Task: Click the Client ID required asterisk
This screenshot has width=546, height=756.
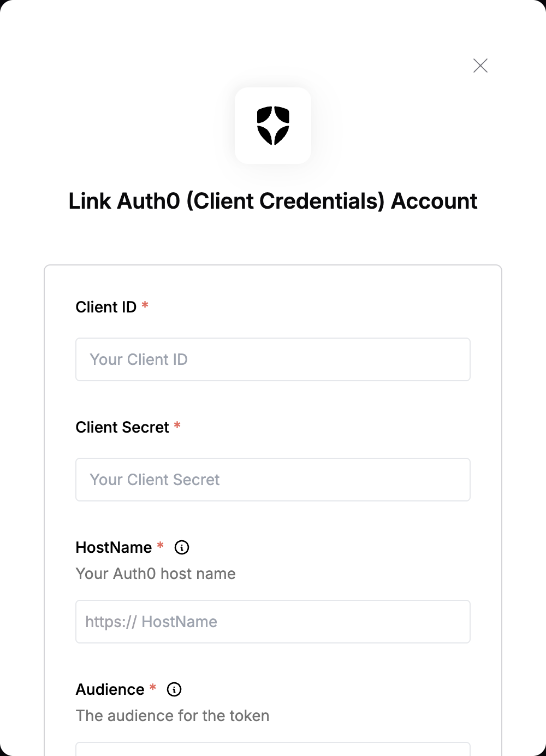Action: [145, 305]
